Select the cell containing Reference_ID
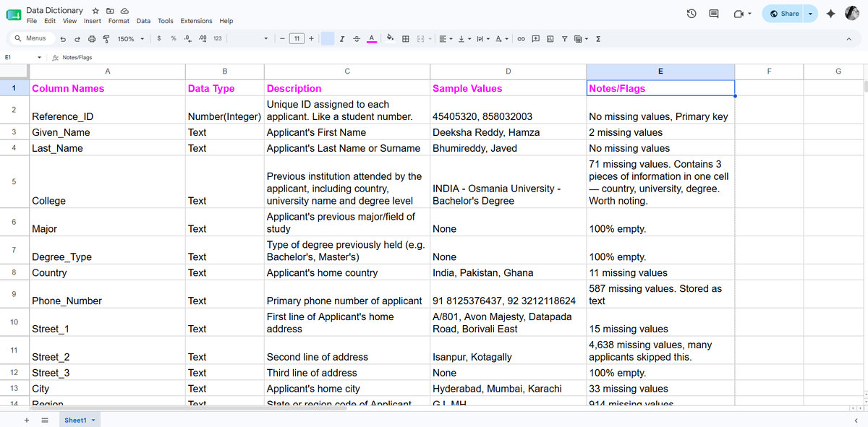Screen dimensions: 868x427 click(x=107, y=110)
